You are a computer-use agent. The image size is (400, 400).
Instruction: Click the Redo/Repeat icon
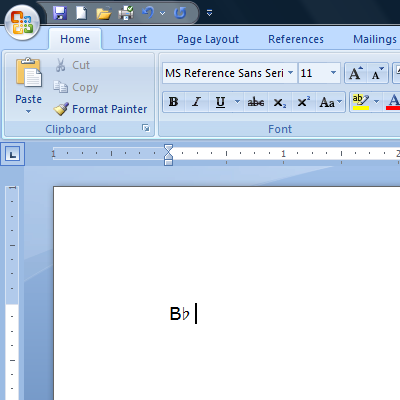(x=180, y=13)
